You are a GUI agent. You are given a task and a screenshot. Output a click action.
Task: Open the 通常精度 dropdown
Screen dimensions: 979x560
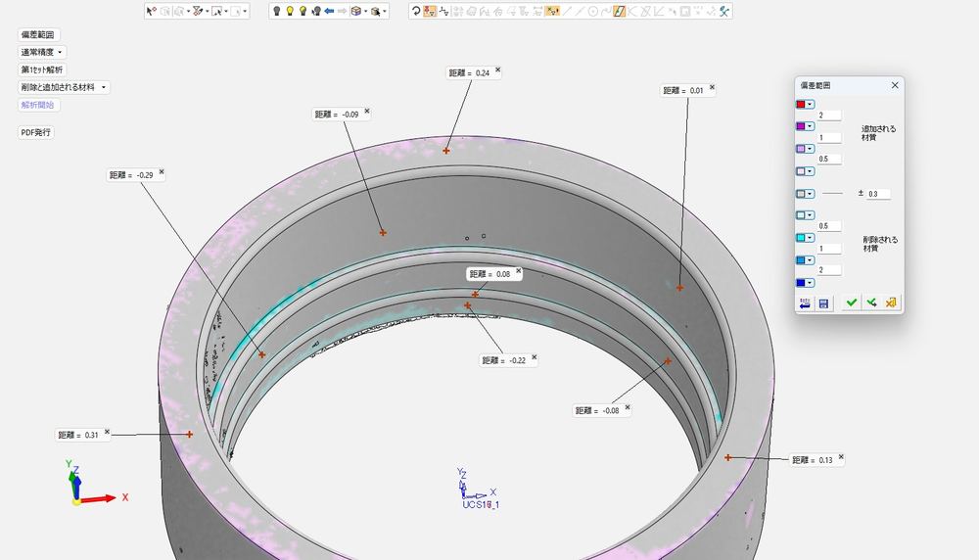click(x=42, y=53)
